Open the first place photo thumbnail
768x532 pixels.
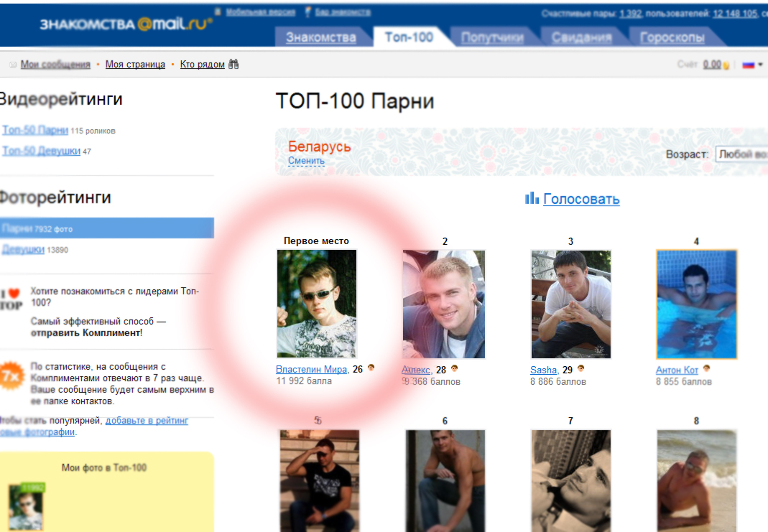(x=317, y=304)
